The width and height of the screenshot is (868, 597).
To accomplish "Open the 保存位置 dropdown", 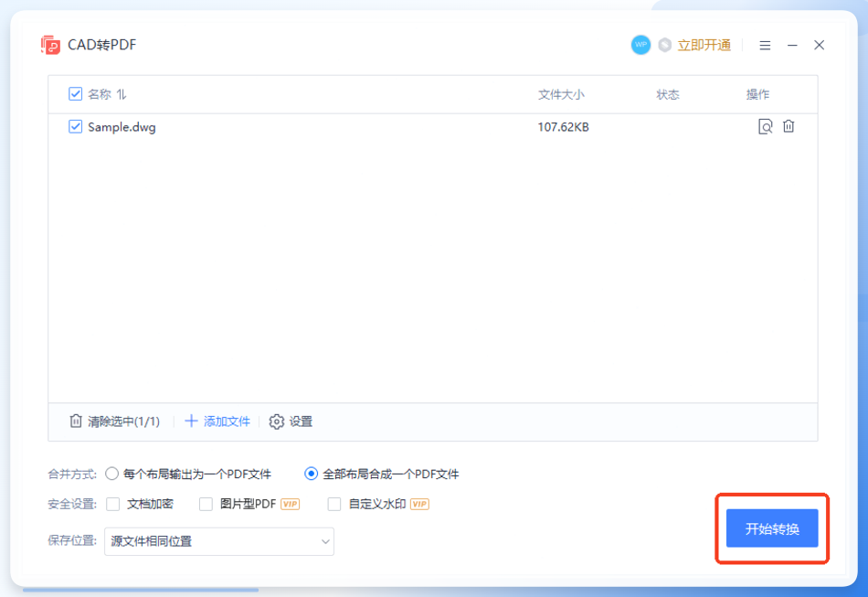I will click(x=219, y=541).
